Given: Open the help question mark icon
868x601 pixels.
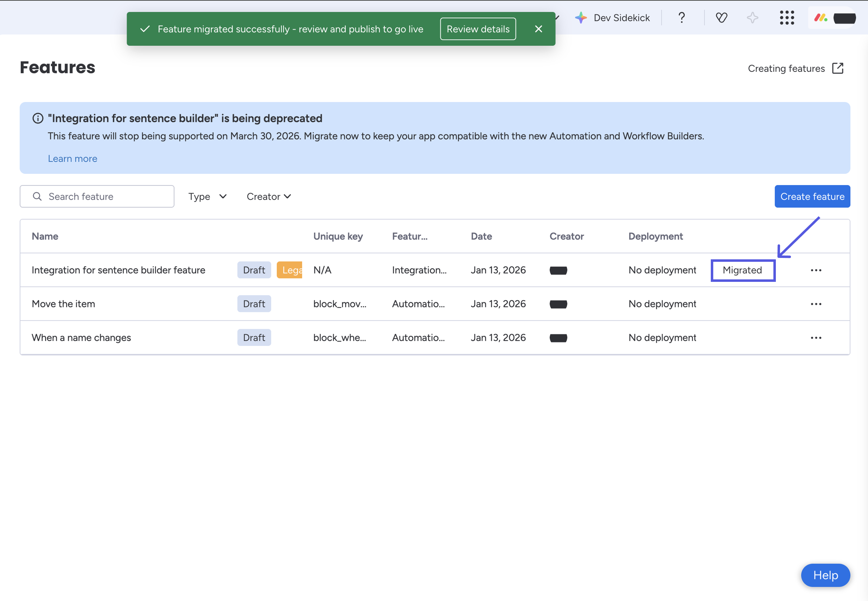Looking at the screenshot, I should click(681, 18).
